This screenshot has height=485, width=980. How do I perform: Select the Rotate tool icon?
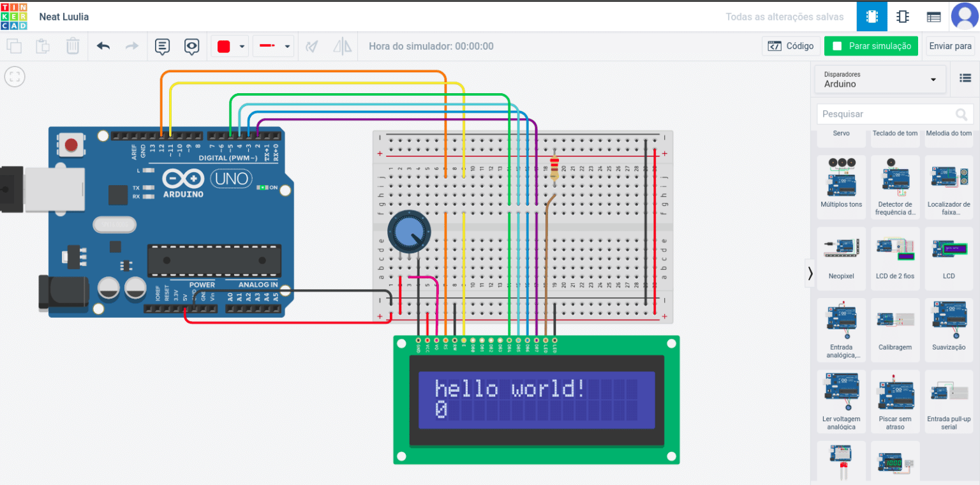[x=312, y=46]
